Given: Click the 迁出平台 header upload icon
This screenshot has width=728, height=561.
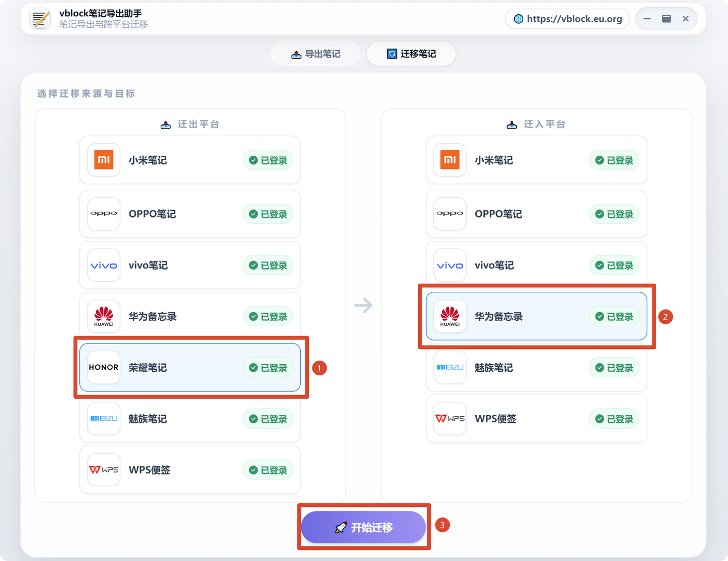Looking at the screenshot, I should 166,124.
